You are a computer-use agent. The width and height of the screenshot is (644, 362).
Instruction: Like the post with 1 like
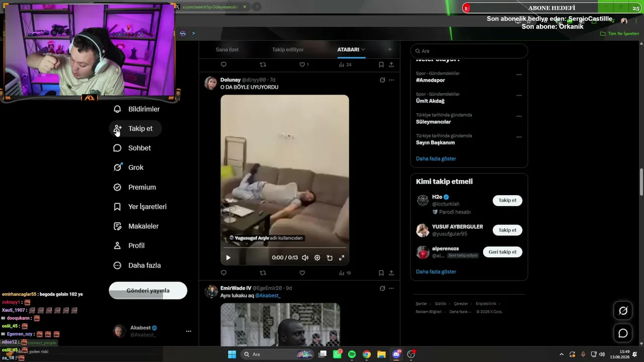pyautogui.click(x=304, y=64)
